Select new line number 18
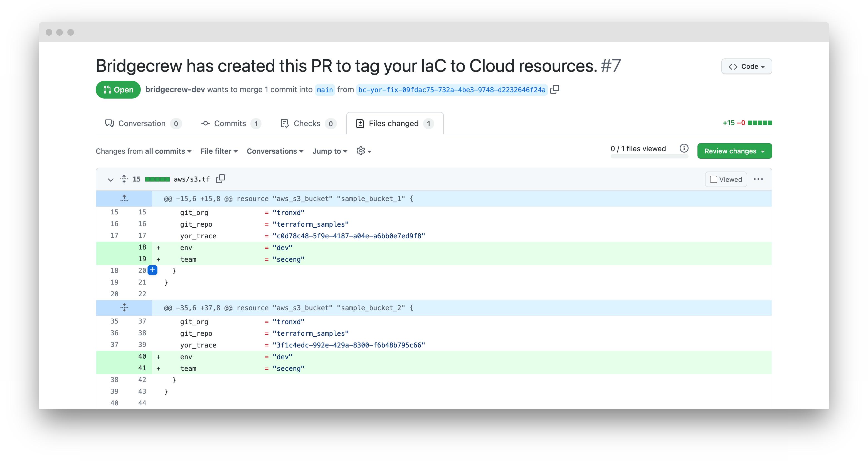 pyautogui.click(x=142, y=247)
